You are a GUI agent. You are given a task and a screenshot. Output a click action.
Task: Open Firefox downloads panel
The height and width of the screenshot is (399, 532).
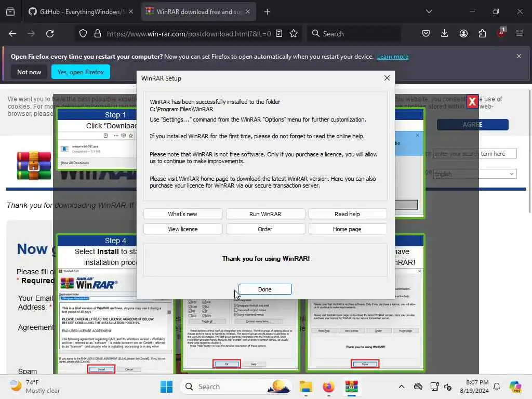(x=445, y=34)
